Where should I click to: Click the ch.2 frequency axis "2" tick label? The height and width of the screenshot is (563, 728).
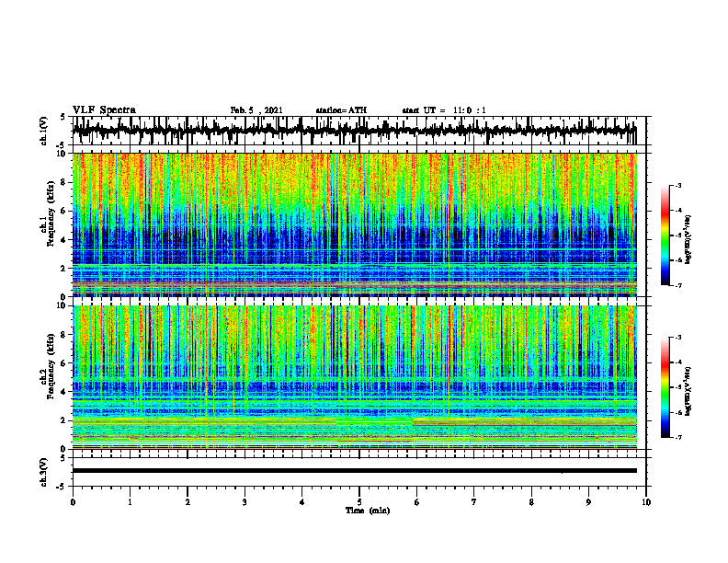coord(65,420)
